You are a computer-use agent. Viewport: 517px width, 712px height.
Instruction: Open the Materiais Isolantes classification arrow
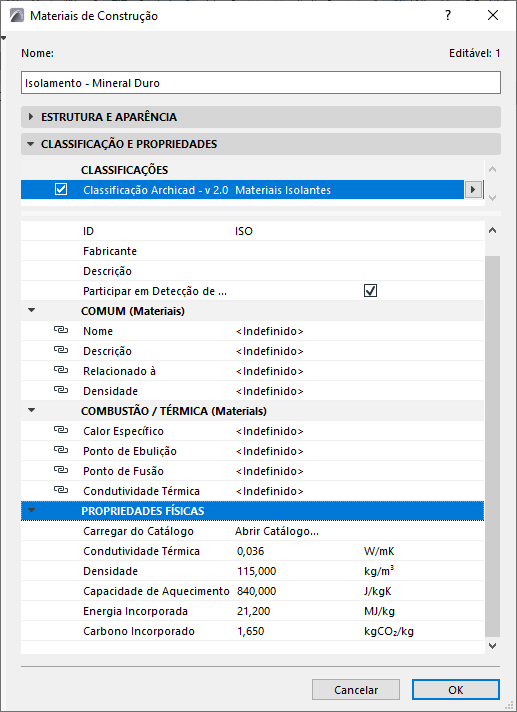[473, 190]
